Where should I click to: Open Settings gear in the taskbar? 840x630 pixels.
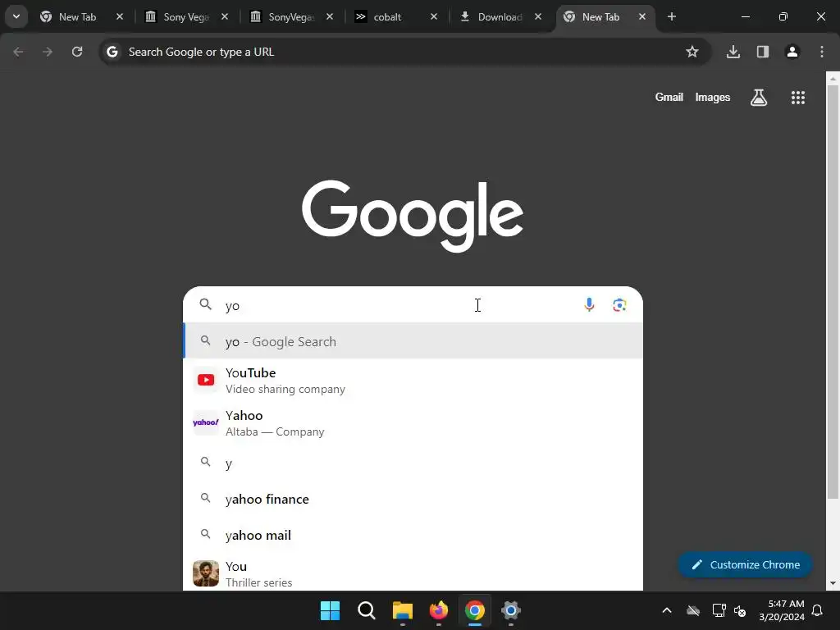[x=510, y=610]
